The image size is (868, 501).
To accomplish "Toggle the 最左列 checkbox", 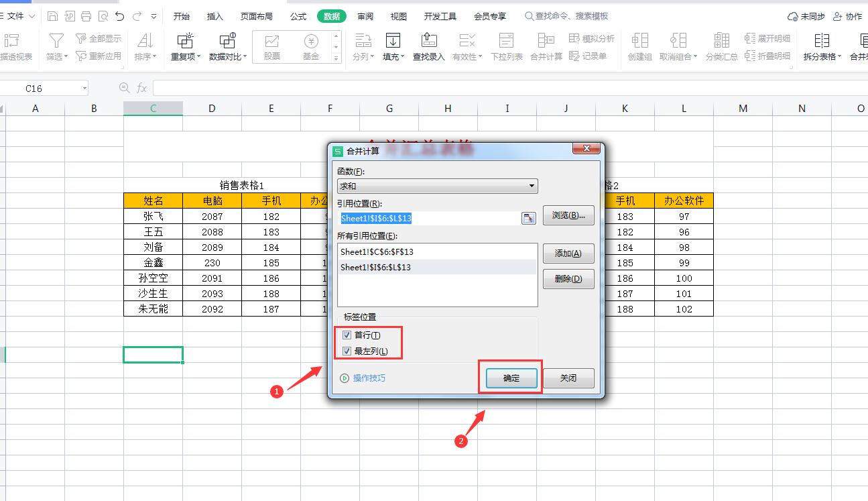I will pos(347,351).
